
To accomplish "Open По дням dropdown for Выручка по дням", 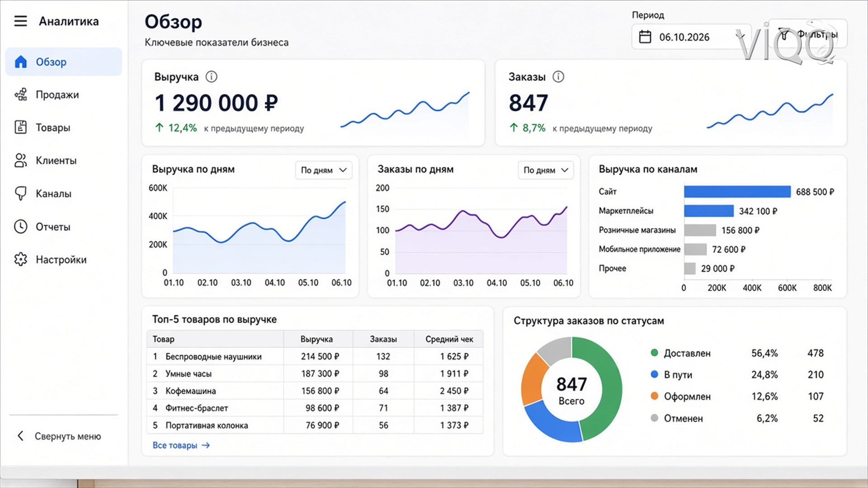I will pos(324,170).
